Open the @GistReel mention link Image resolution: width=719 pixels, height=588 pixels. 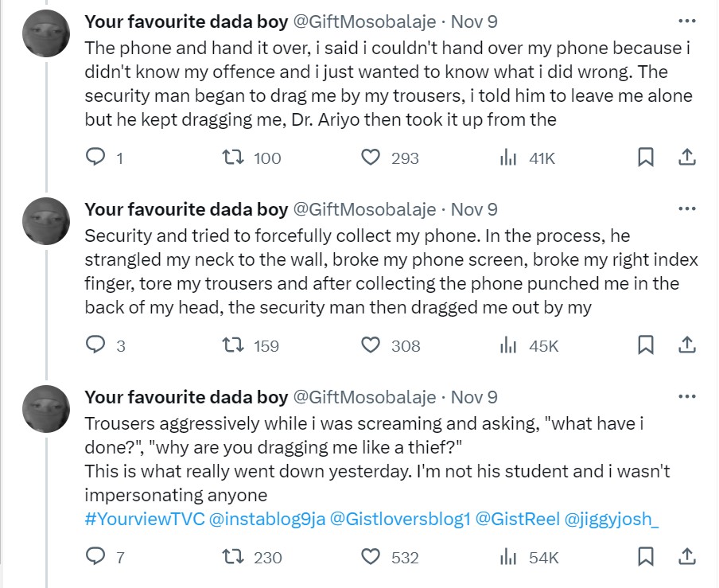pyautogui.click(x=516, y=520)
